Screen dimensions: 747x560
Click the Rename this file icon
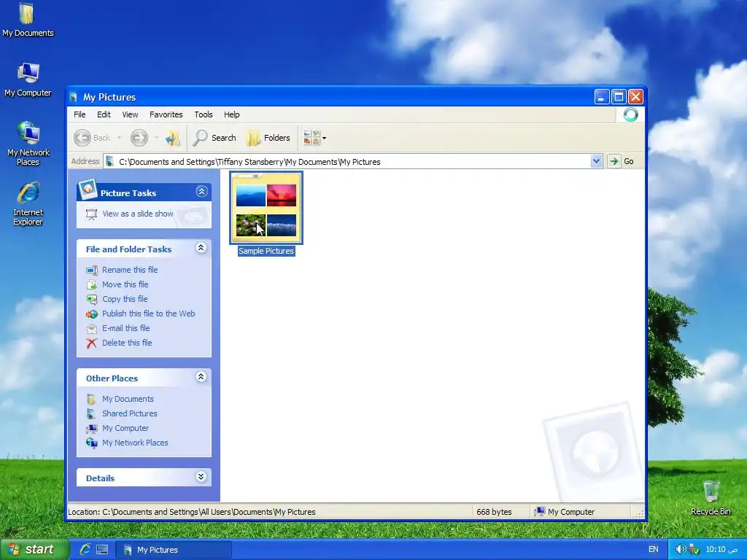pos(92,270)
